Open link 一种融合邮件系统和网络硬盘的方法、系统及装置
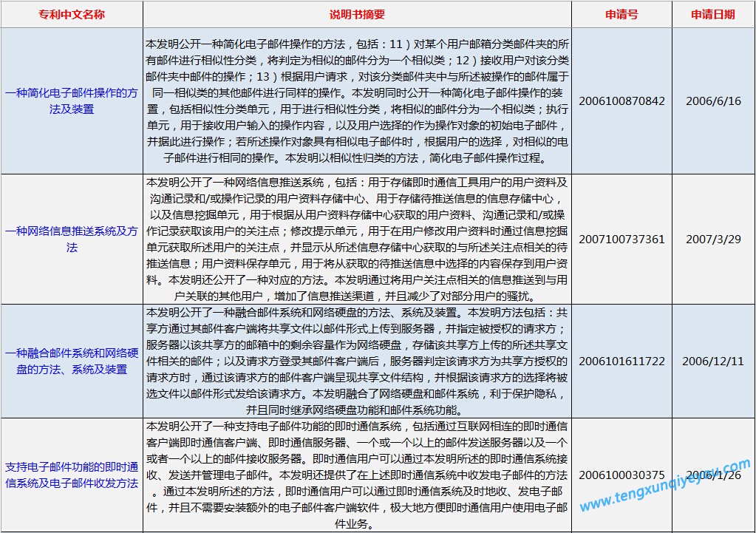This screenshot has width=756, height=533. [x=72, y=361]
